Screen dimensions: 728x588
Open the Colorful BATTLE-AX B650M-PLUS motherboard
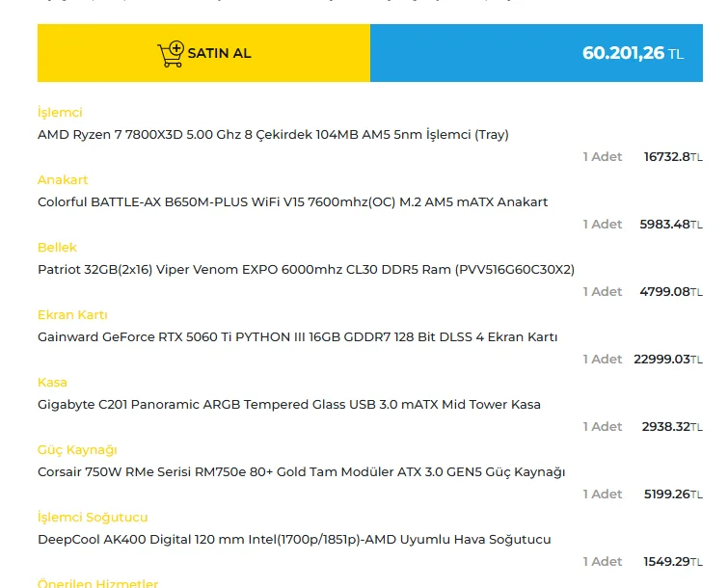[x=292, y=202]
